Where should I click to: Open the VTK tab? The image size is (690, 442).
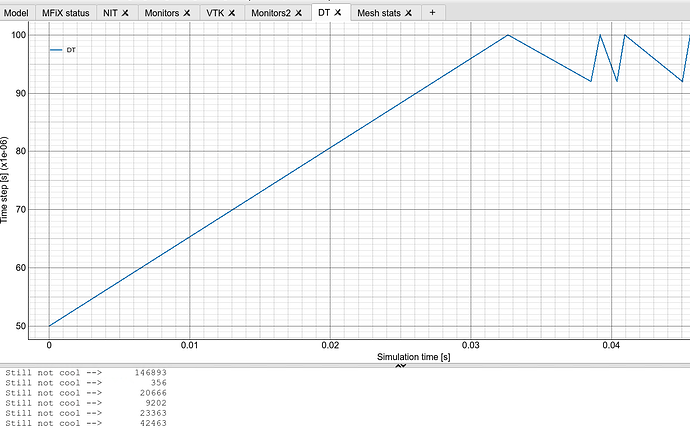pos(214,13)
